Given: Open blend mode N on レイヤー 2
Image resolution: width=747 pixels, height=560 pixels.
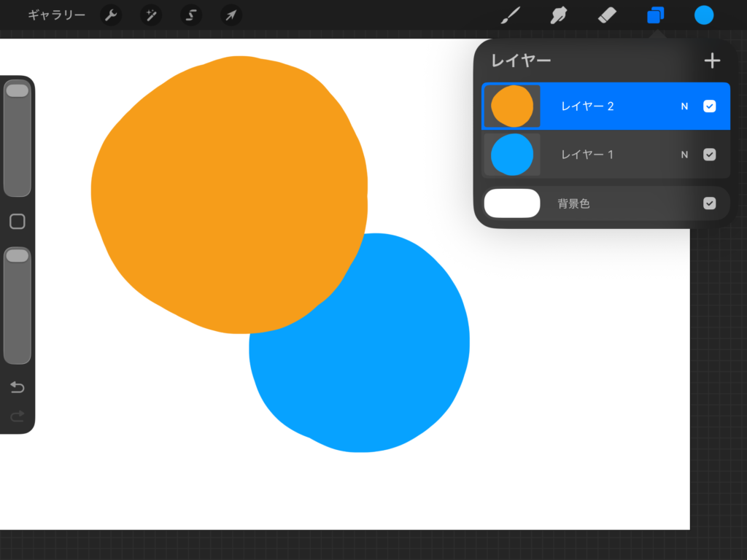Looking at the screenshot, I should tap(684, 106).
